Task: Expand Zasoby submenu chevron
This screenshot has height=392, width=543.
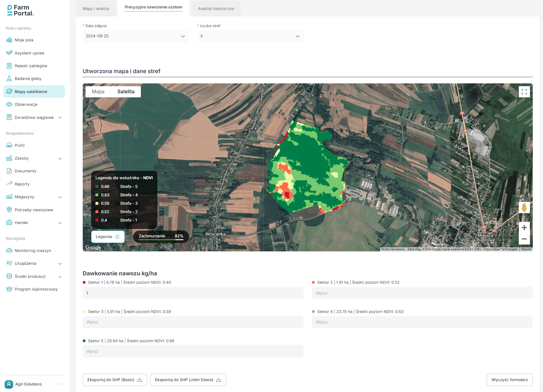Action: click(x=60, y=158)
